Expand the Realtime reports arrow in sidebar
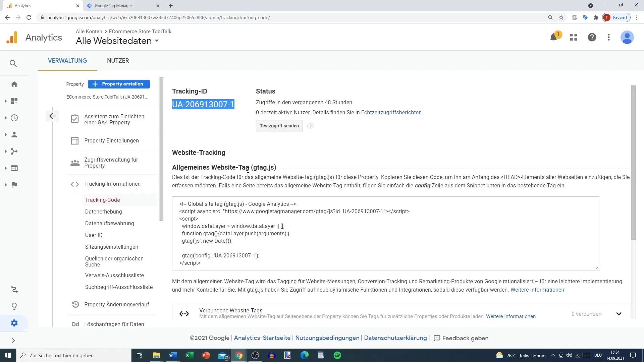This screenshot has height=362, width=644. (6, 118)
